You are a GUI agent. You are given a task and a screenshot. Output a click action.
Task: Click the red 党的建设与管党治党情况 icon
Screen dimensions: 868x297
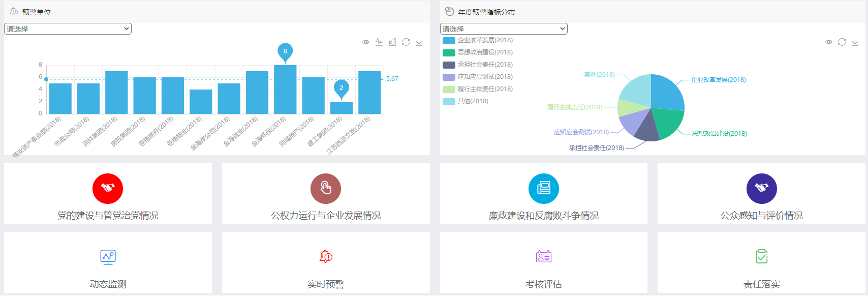pyautogui.click(x=108, y=189)
